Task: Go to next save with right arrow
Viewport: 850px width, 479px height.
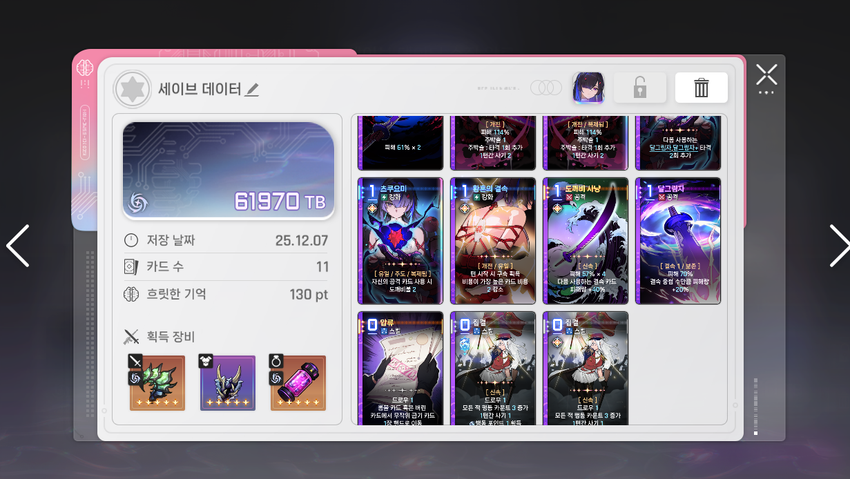Action: point(839,246)
